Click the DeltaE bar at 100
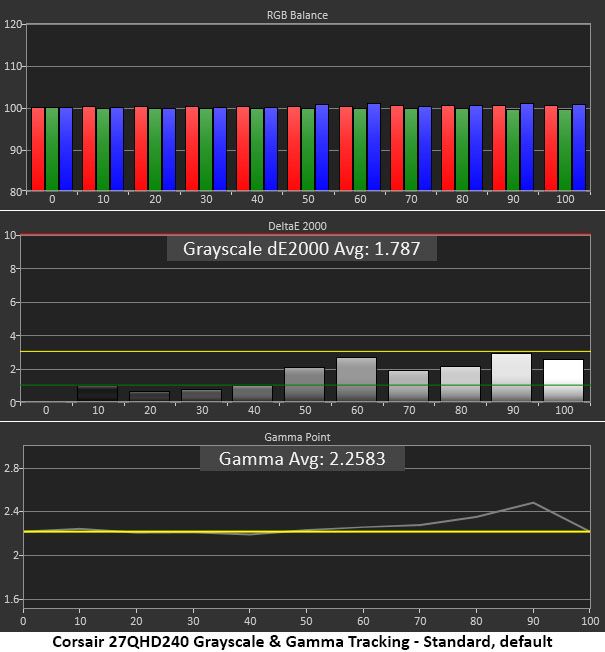 563,380
